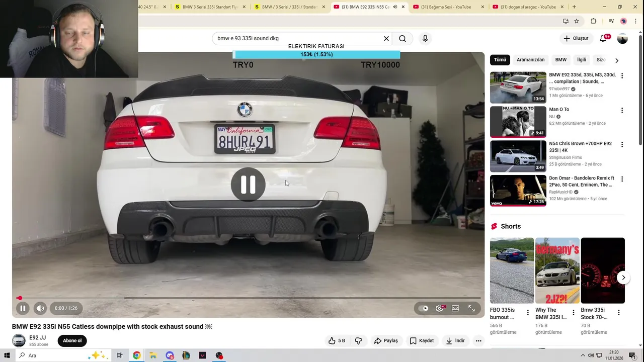Screen dimensions: 644x362
Task: Open Windows Start menu
Action: [x=7, y=355]
